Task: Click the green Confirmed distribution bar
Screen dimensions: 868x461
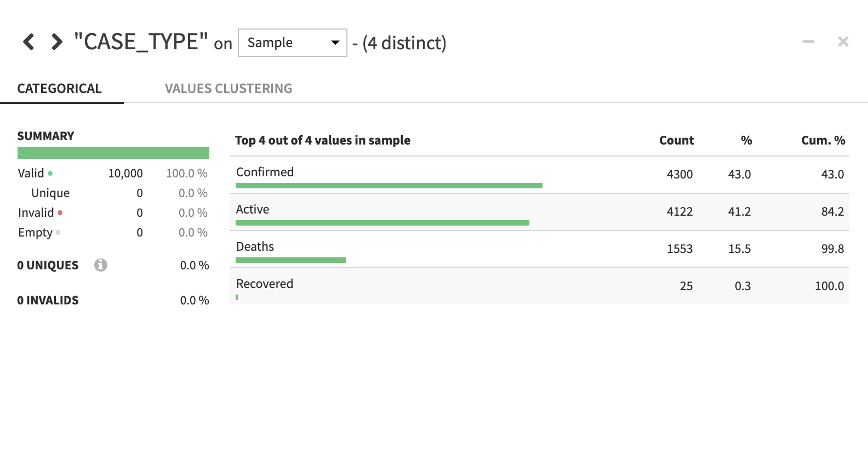Action: [x=389, y=186]
